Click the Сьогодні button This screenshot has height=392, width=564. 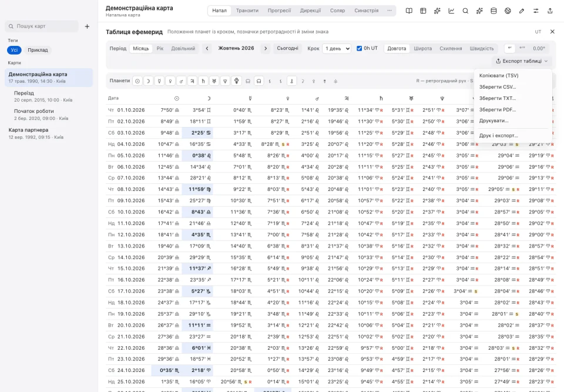tap(287, 48)
